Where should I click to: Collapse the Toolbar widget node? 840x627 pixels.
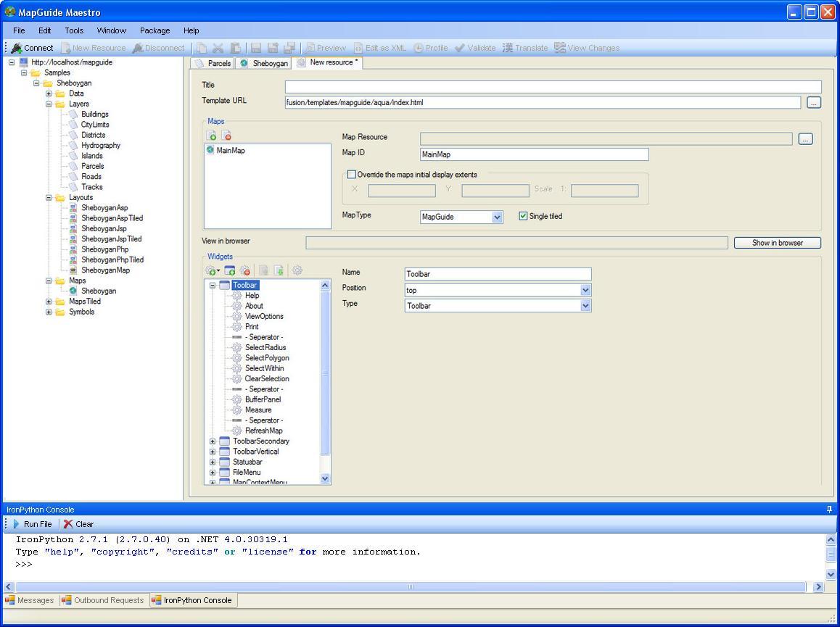pyautogui.click(x=213, y=285)
